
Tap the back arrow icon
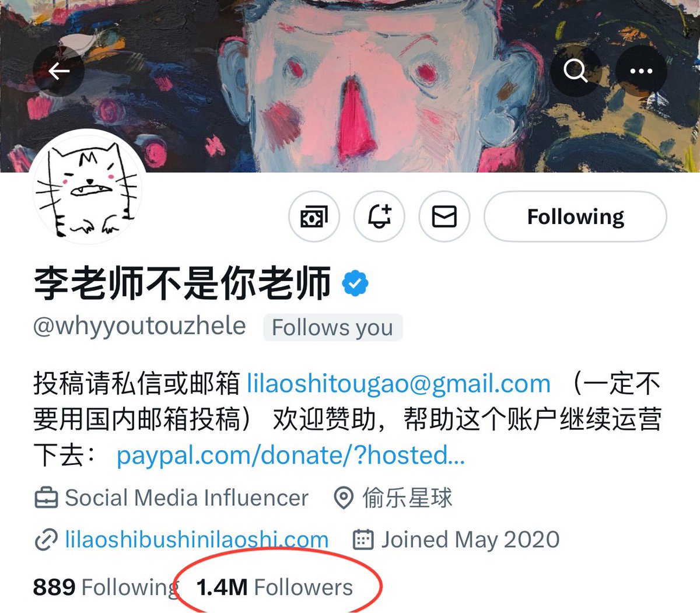coord(58,71)
